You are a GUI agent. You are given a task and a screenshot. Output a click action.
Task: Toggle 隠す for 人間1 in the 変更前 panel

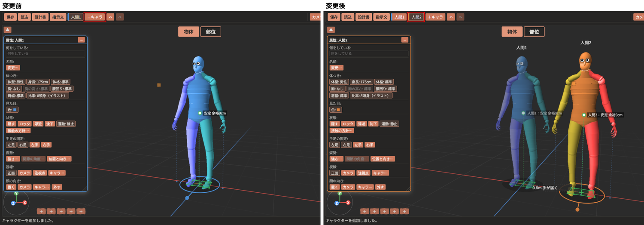(11, 124)
